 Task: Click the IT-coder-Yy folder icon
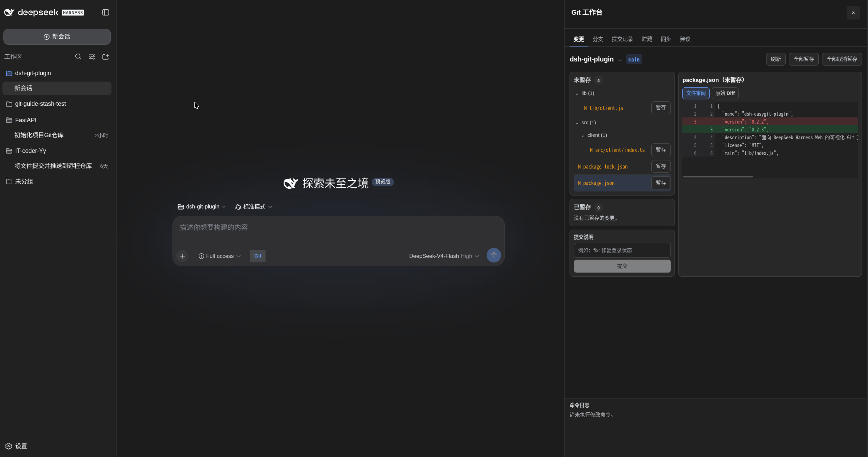pos(9,151)
